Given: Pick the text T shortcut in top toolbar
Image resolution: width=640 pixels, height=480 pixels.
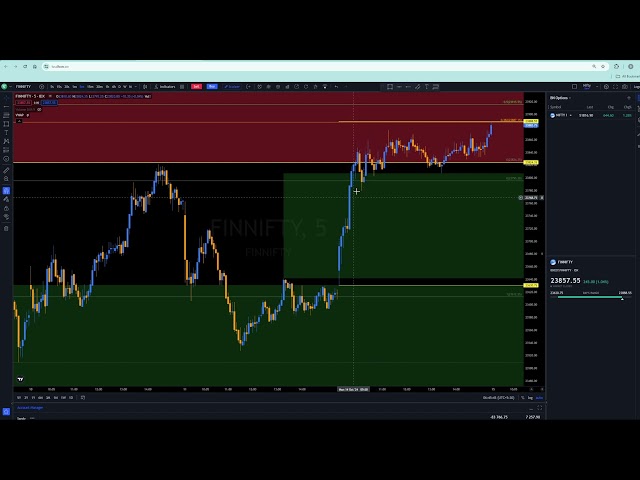Looking at the screenshot, I should coord(427,87).
